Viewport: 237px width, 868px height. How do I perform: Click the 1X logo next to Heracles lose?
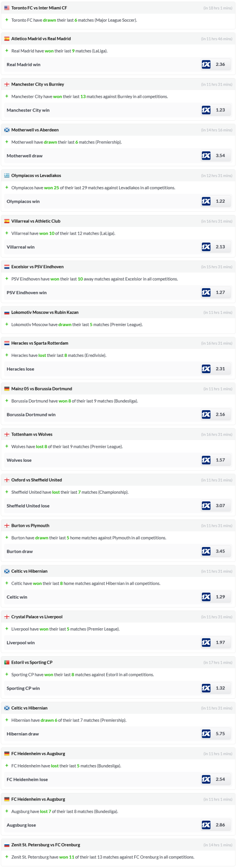coord(206,369)
